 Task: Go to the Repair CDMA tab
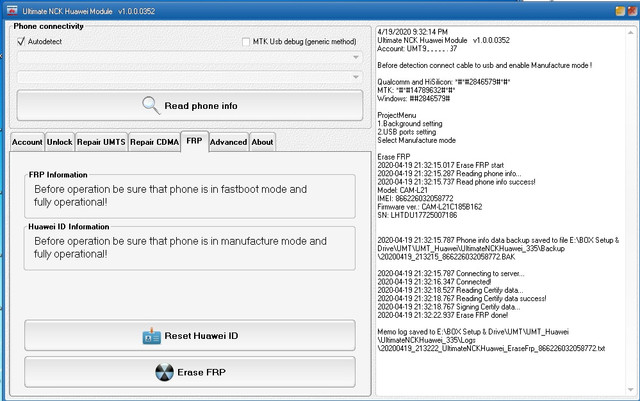154,142
